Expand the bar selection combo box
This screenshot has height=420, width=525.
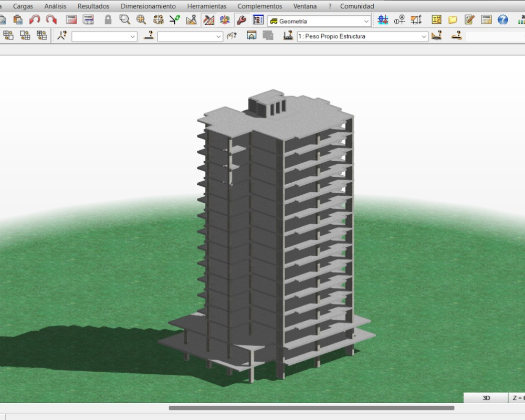(219, 37)
